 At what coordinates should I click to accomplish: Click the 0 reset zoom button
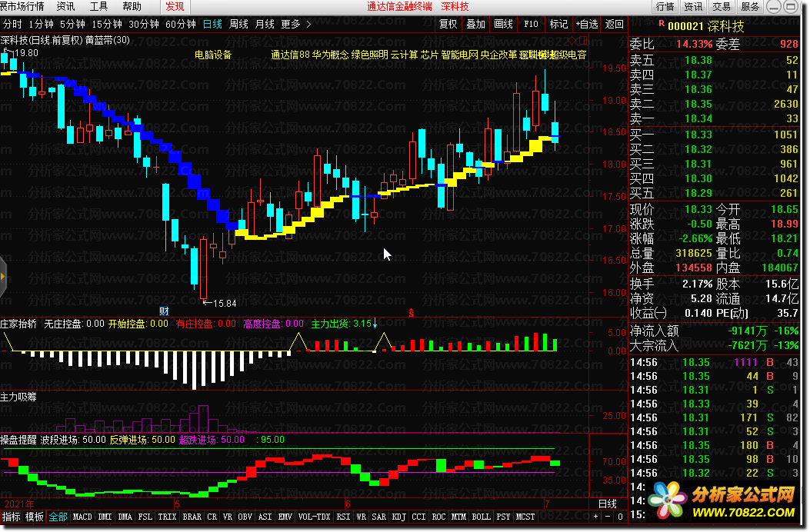pos(620,517)
